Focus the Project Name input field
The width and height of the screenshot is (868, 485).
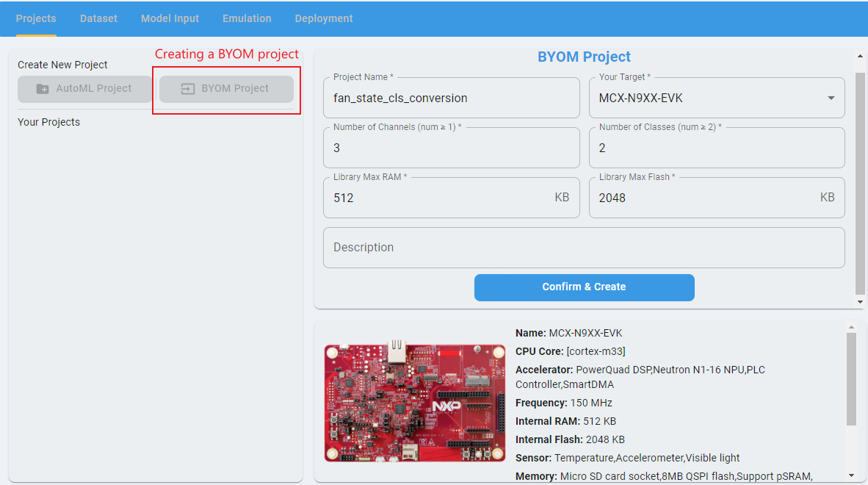pos(451,98)
